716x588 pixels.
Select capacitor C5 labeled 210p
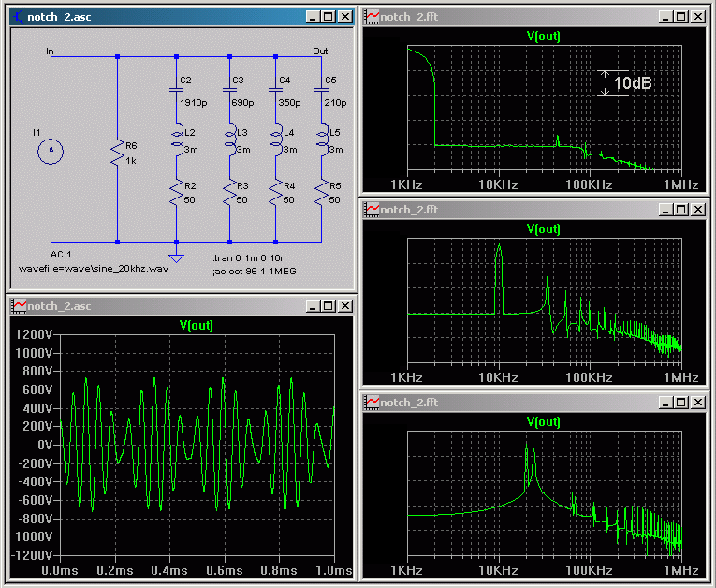click(321, 90)
